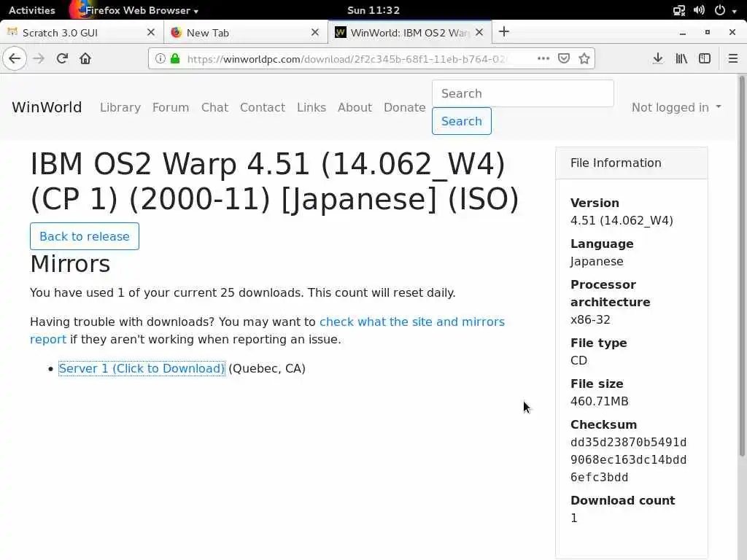Click the Mirrors heading
The height and width of the screenshot is (560, 747).
(x=70, y=263)
